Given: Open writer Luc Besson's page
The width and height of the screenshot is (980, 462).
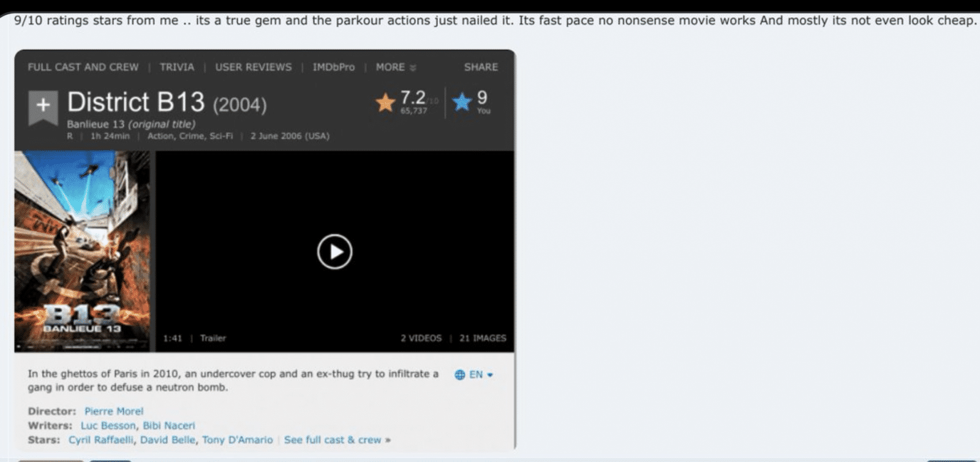Looking at the screenshot, I should coord(108,425).
